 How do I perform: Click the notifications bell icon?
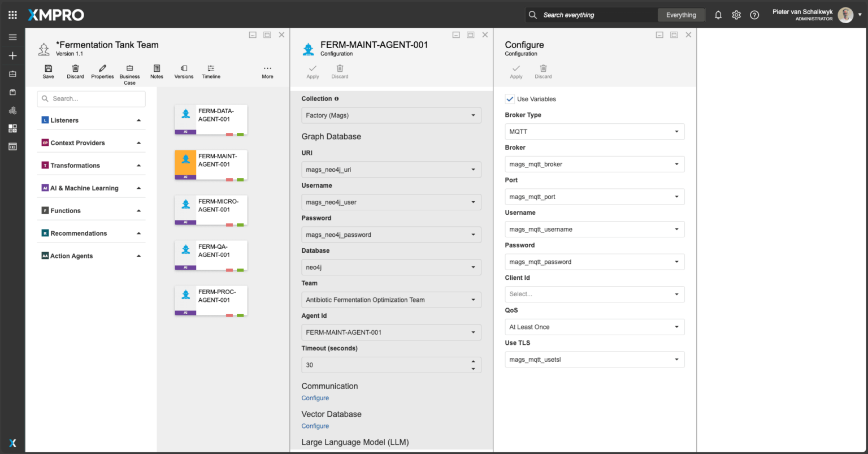pos(718,15)
